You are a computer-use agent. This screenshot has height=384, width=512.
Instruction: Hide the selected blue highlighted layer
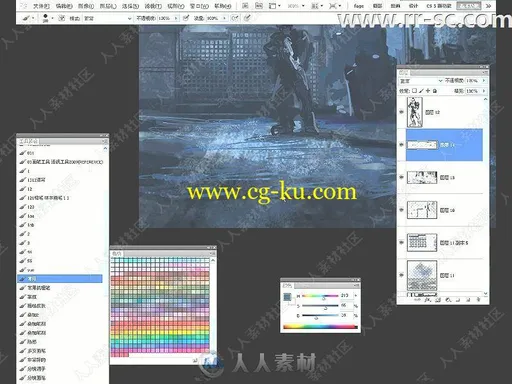[401, 145]
